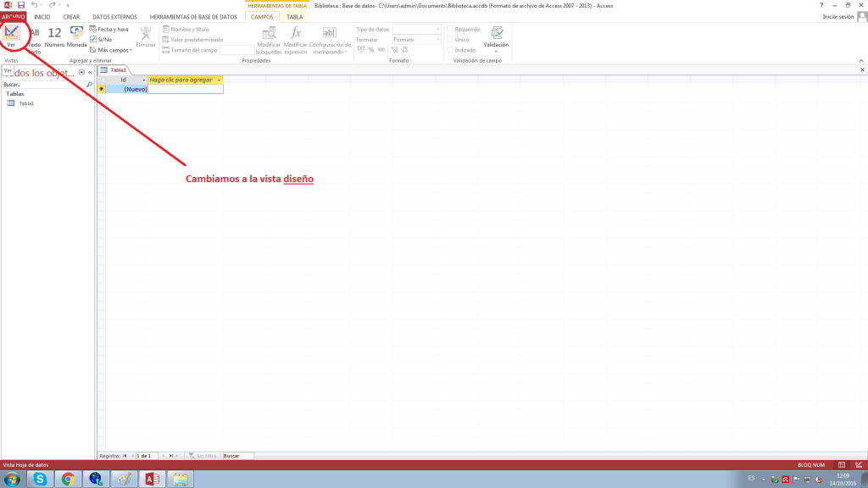868x488 pixels.
Task: Click the Ver view switch icon
Action: click(12, 32)
